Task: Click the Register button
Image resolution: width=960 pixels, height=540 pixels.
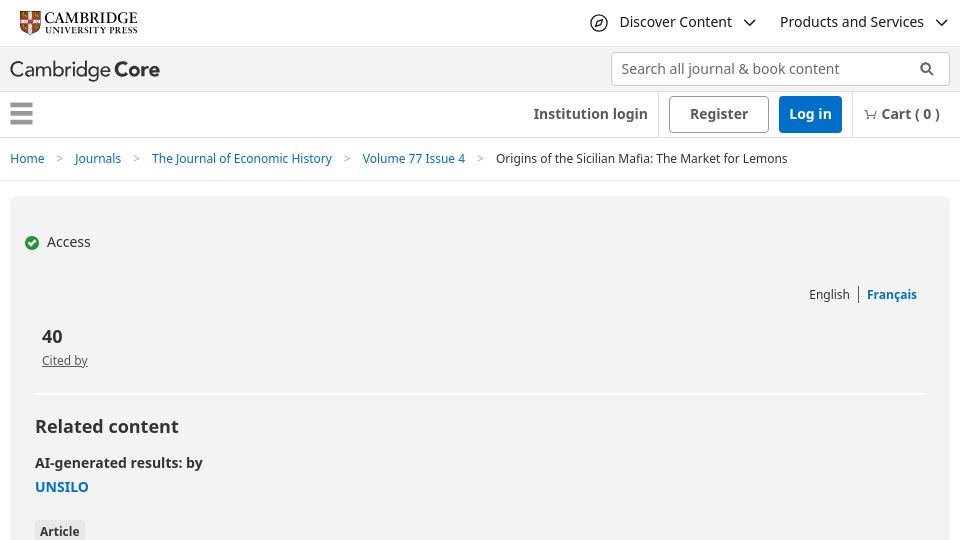Action: (x=719, y=114)
